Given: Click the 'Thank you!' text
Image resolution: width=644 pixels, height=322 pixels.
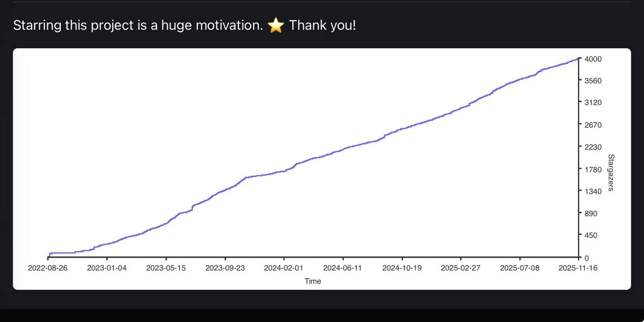Looking at the screenshot, I should (322, 25).
